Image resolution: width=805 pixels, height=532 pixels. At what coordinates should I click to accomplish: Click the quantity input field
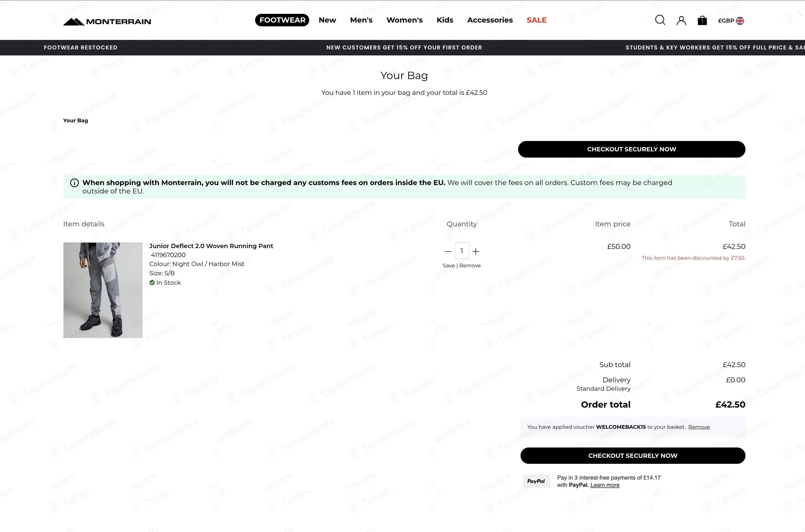[x=462, y=251]
